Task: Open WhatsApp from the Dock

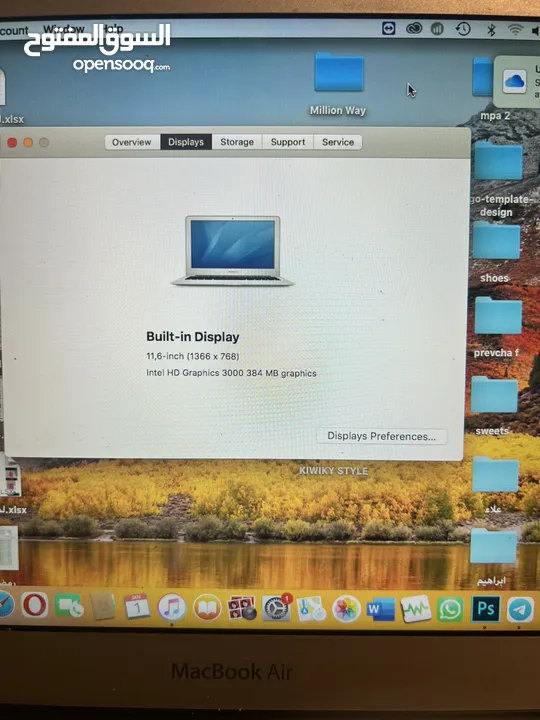Action: [x=450, y=609]
